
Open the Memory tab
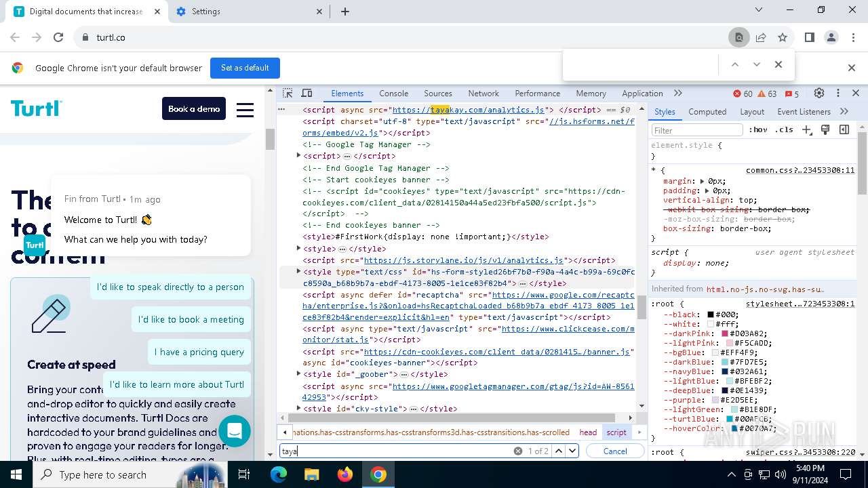pyautogui.click(x=591, y=94)
